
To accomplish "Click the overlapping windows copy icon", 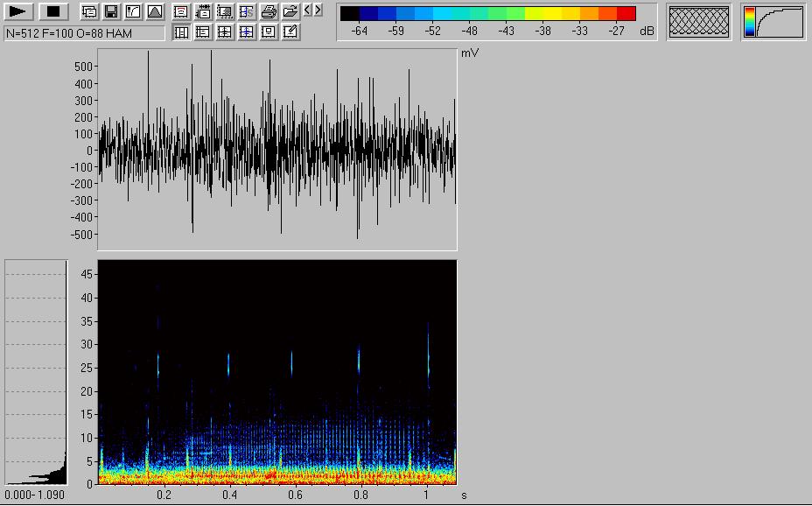I will (x=89, y=12).
